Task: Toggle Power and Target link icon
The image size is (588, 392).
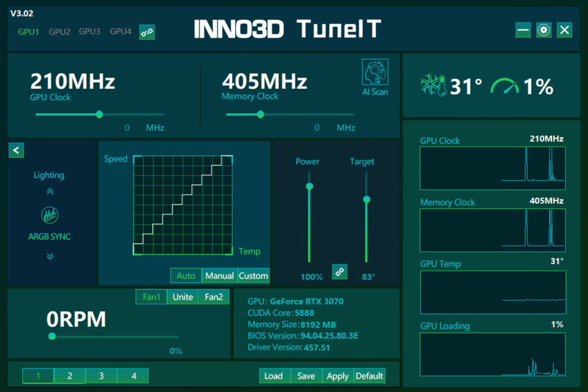Action: coord(340,272)
